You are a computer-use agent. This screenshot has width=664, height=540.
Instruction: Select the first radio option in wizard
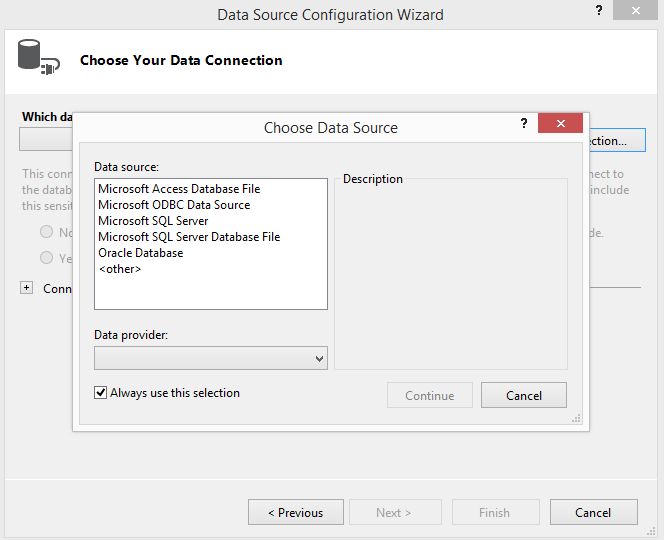tap(47, 232)
